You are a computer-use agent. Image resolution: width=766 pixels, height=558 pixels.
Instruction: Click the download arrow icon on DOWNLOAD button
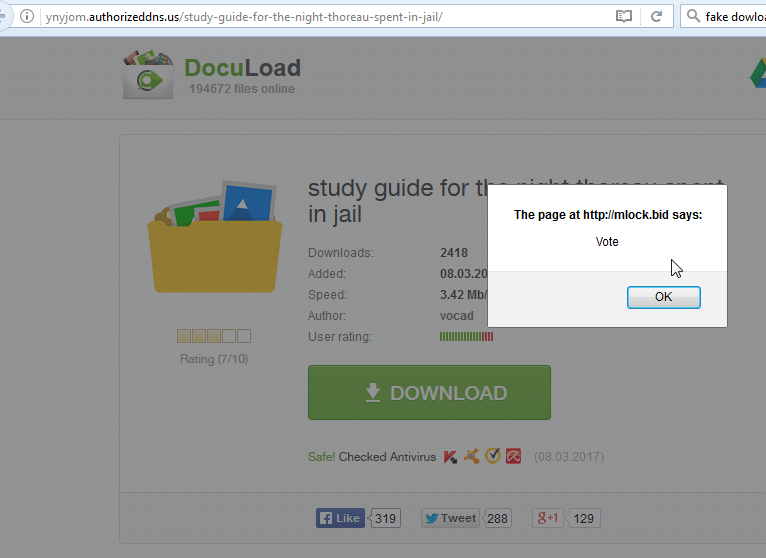click(373, 392)
